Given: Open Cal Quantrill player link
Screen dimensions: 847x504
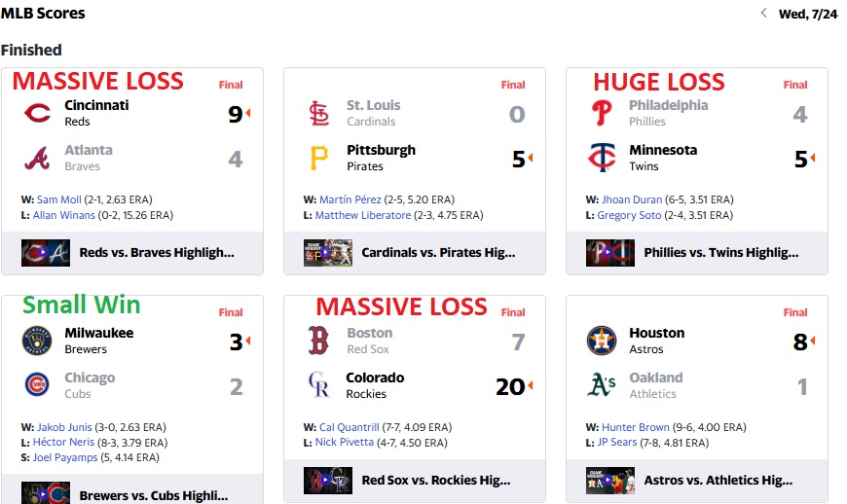Looking at the screenshot, I should point(349,427).
